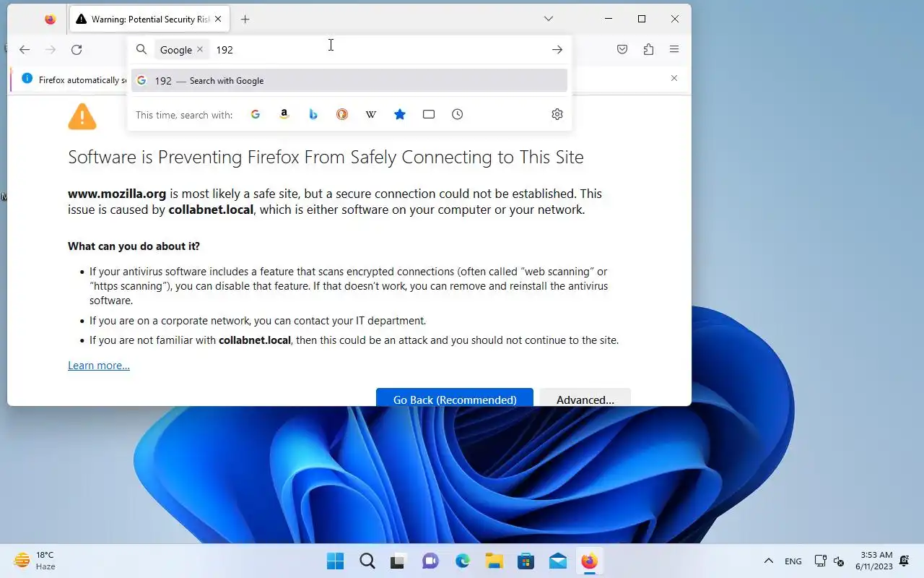Click the Firefox View icon in tab bar

(50, 20)
